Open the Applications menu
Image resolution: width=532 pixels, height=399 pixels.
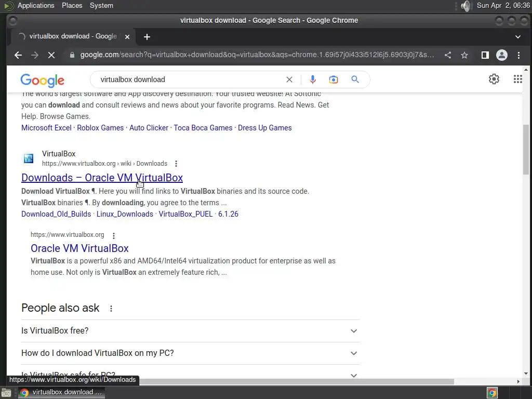(36, 5)
